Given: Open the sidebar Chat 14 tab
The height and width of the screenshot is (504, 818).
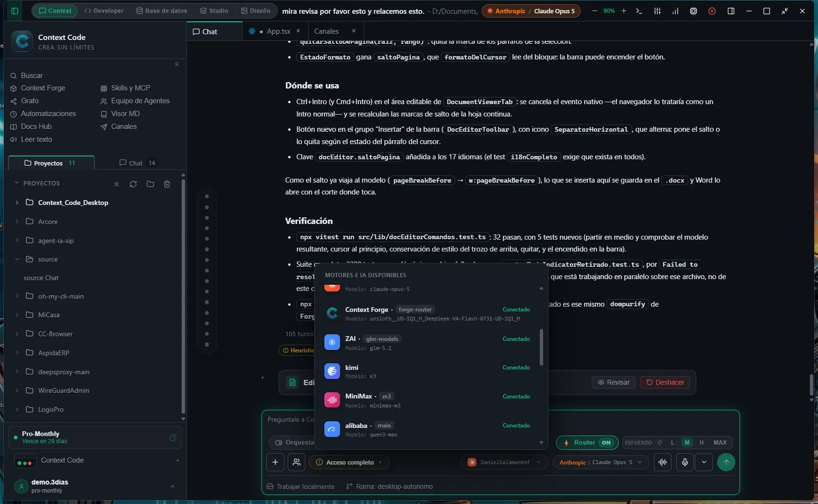Looking at the screenshot, I should click(137, 163).
